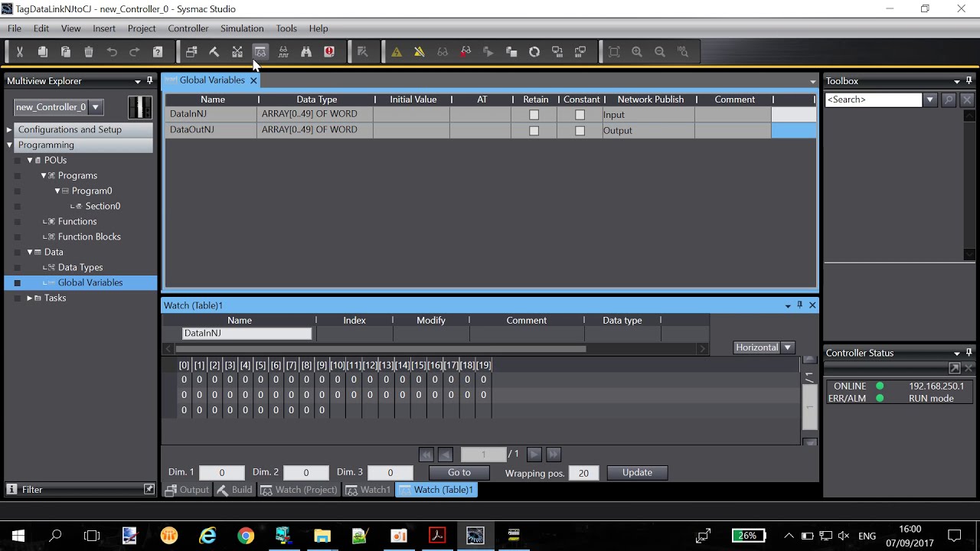The image size is (980, 551).
Task: Open the new_Controller_0 dropdown
Action: [96, 107]
